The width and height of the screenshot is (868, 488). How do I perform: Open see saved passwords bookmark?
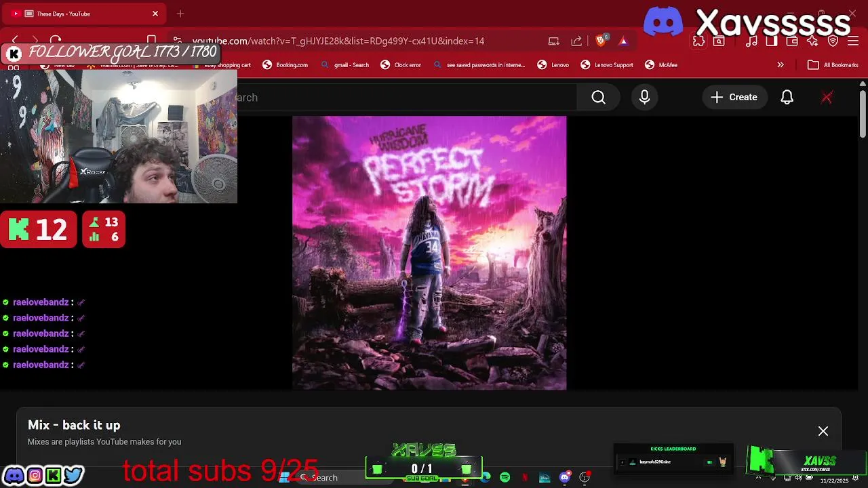(479, 65)
